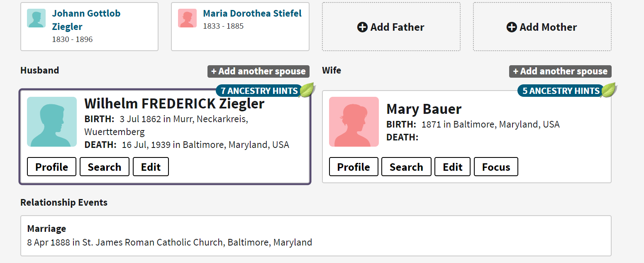
Task: Set Focus on Mary Bauer
Action: point(496,167)
